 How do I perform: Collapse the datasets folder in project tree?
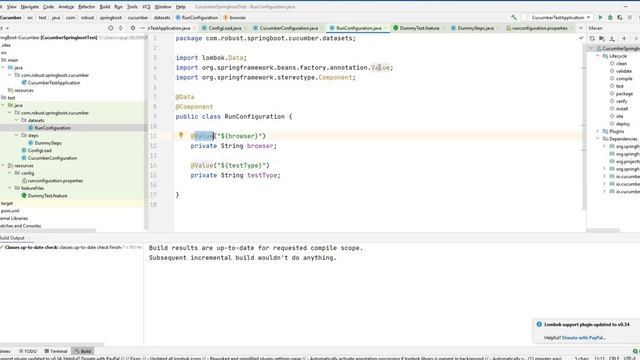(x=17, y=120)
